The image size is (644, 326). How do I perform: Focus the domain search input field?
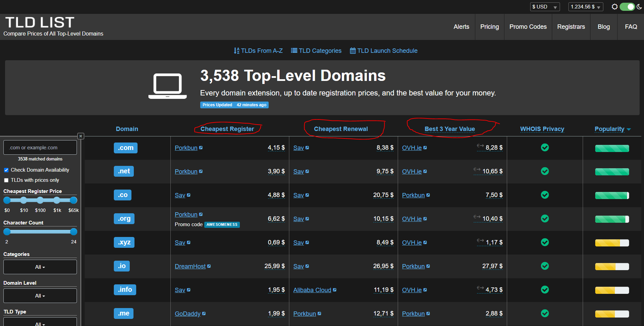click(40, 148)
